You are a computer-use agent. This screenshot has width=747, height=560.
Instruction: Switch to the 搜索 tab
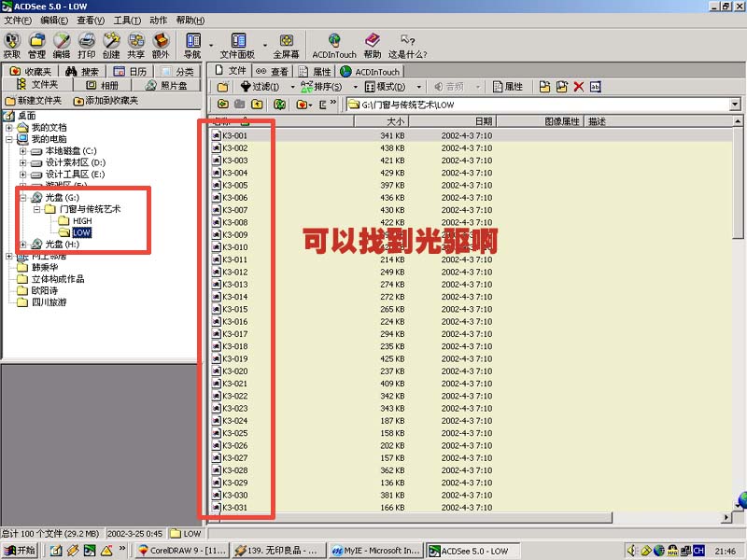click(x=83, y=72)
